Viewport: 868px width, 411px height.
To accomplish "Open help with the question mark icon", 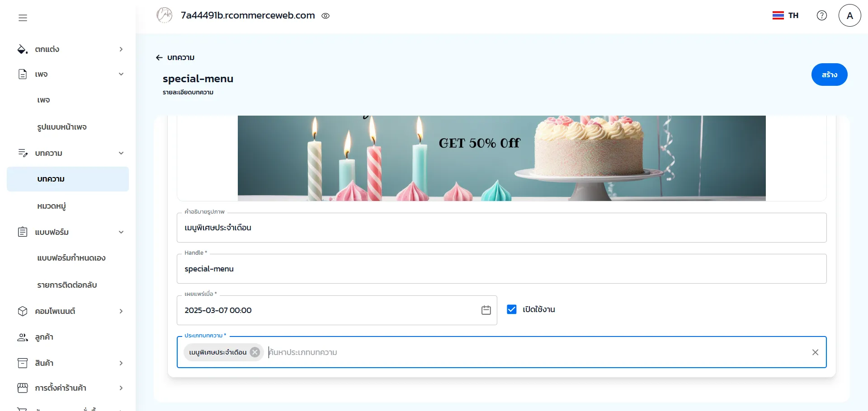I will click(822, 15).
